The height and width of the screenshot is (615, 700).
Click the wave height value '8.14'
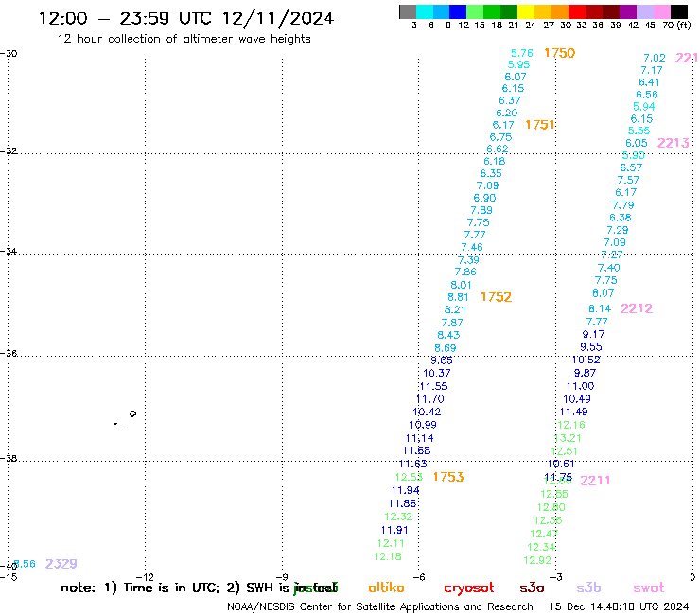600,308
